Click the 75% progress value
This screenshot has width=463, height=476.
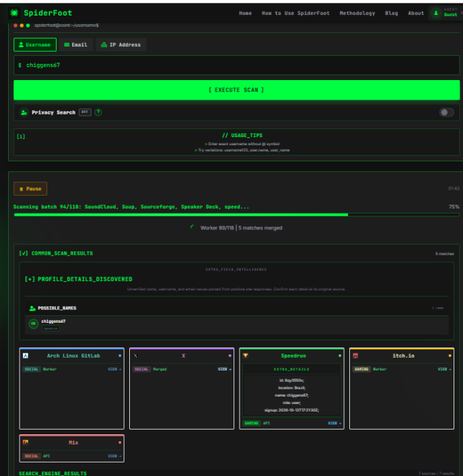(454, 206)
